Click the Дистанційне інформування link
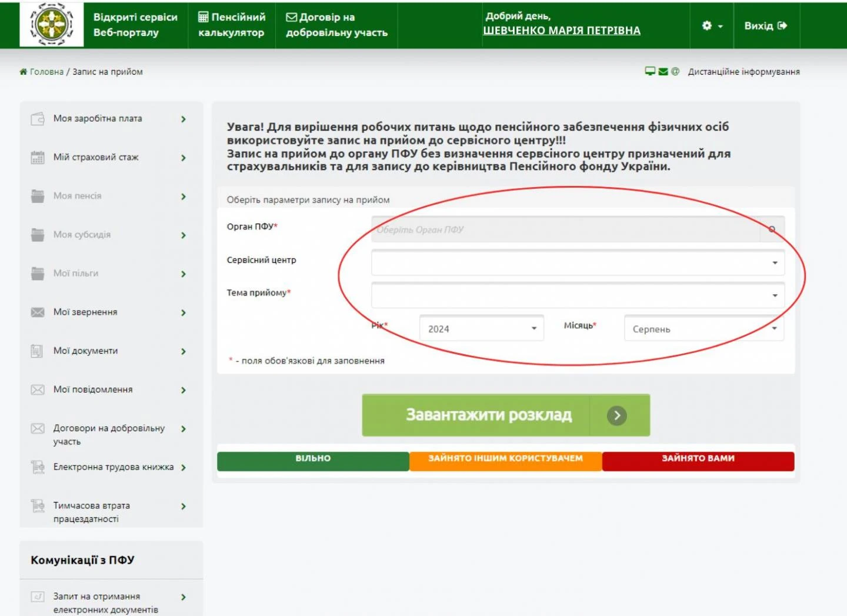847x616 pixels. [743, 72]
